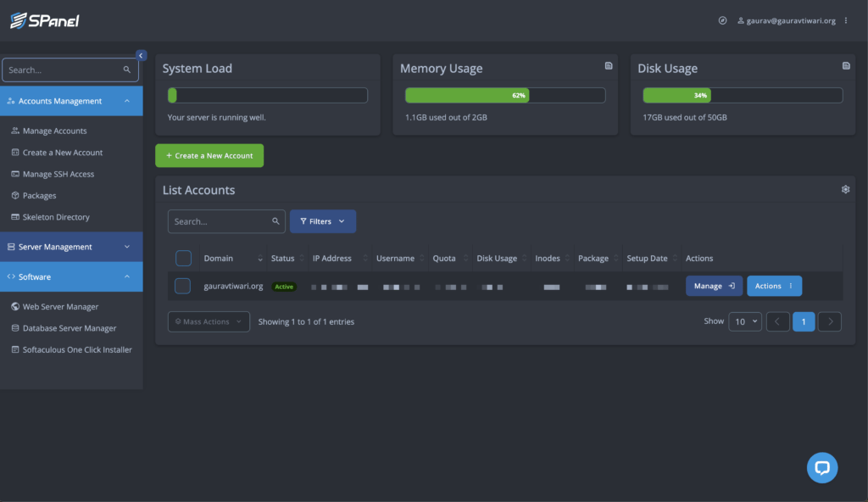The width and height of the screenshot is (868, 502).
Task: Click the compass icon in header
Action: point(722,20)
